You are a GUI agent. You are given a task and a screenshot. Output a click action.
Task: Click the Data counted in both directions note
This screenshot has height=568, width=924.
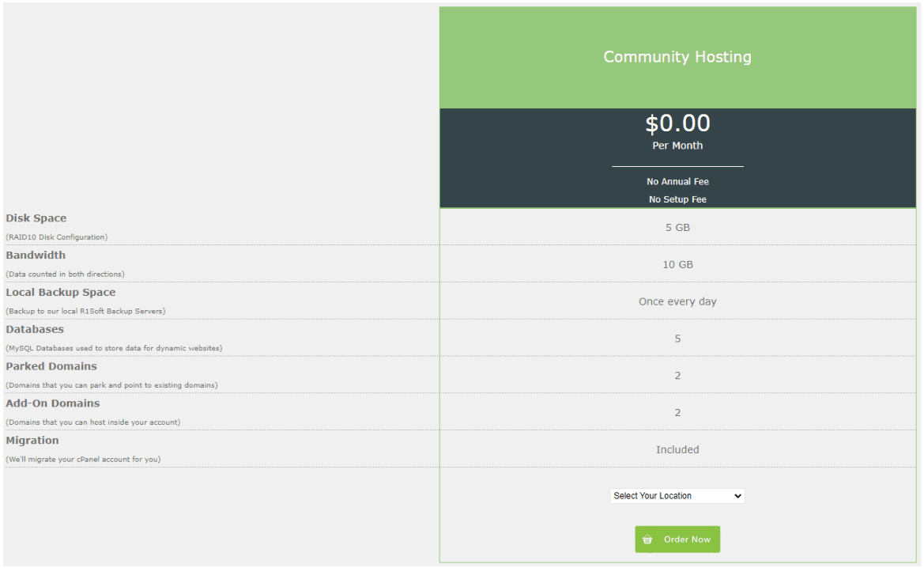(65, 275)
